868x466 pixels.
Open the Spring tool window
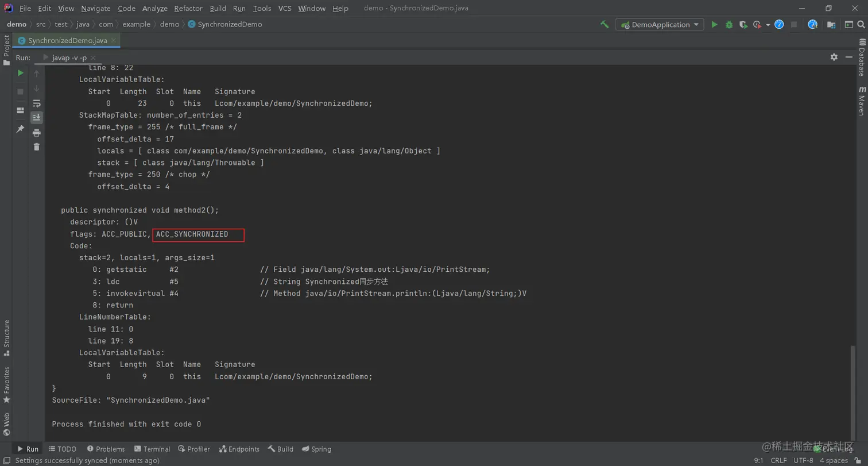click(316, 449)
